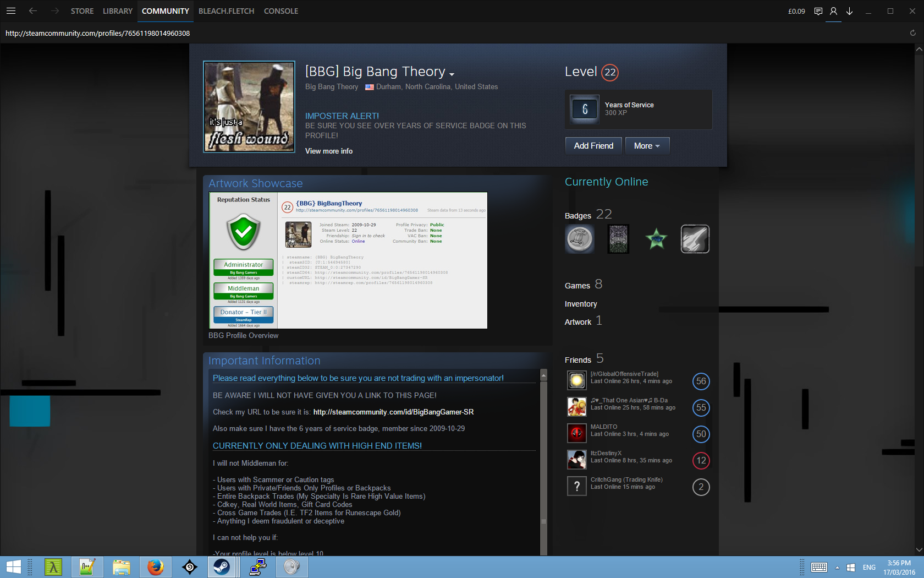Open the Steam hamburger menu

11,11
